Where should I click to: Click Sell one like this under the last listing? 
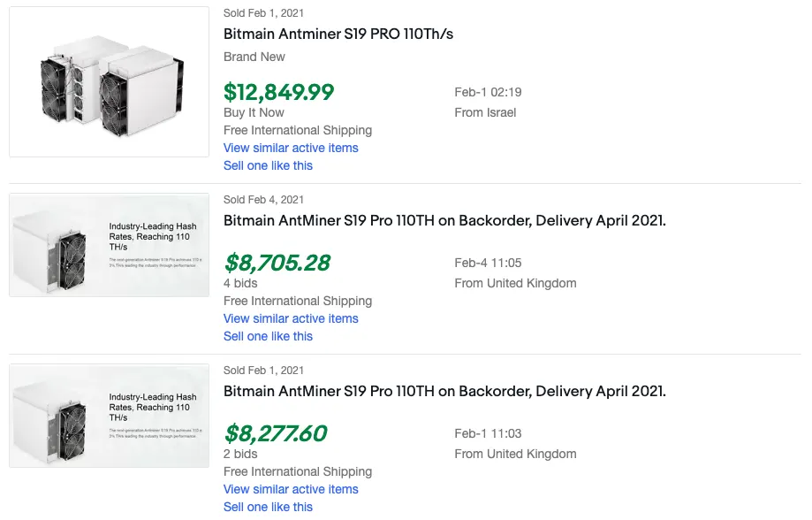pyautogui.click(x=268, y=507)
